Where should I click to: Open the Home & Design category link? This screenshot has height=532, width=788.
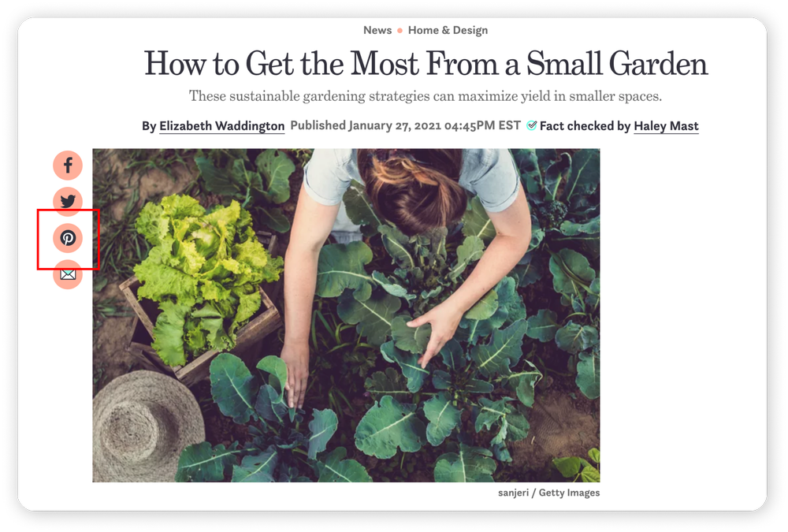(x=448, y=30)
